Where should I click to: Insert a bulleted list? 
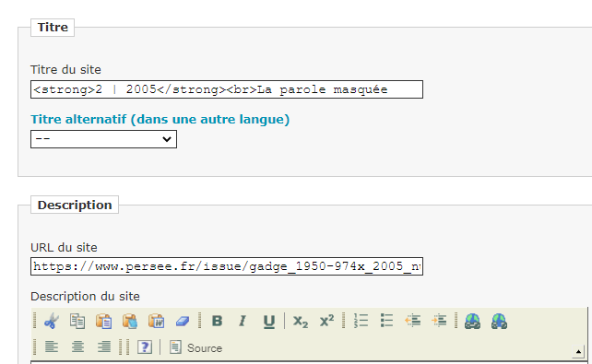(387, 321)
